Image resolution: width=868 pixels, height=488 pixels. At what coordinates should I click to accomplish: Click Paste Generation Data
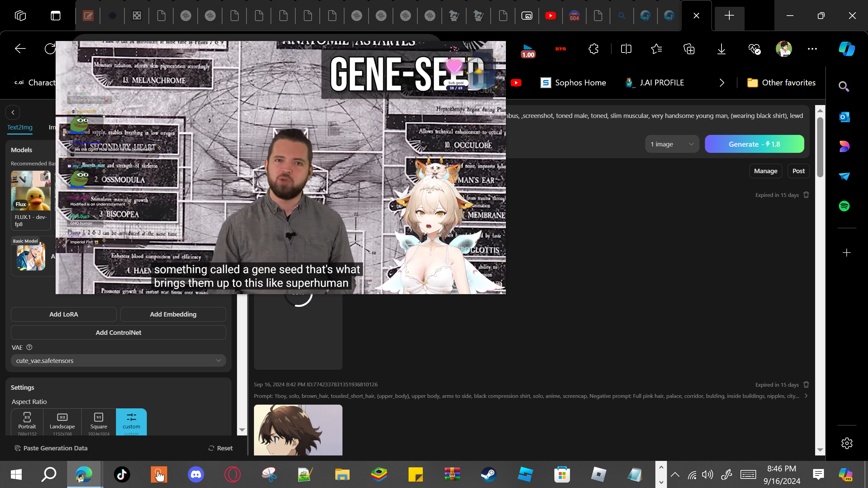click(x=51, y=448)
